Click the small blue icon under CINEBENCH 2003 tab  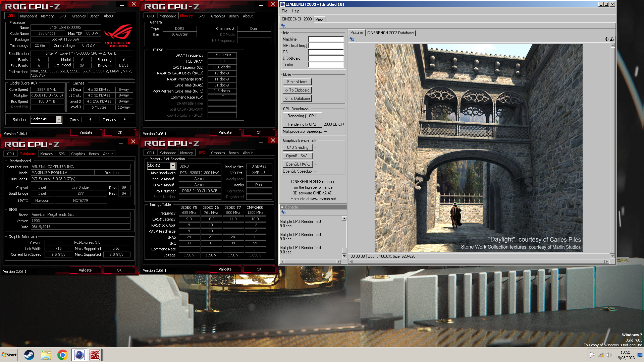283,26
